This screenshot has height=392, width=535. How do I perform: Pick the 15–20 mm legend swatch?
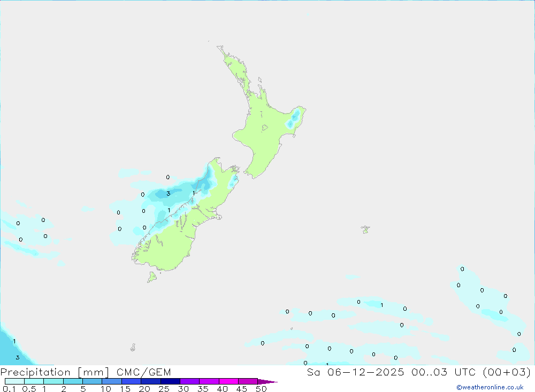click(x=132, y=381)
